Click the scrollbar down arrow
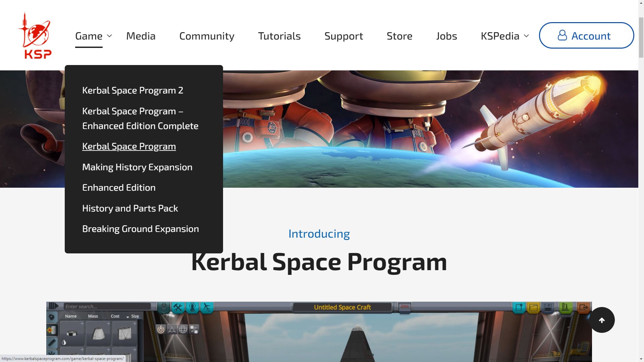644x362 pixels. click(x=641, y=359)
